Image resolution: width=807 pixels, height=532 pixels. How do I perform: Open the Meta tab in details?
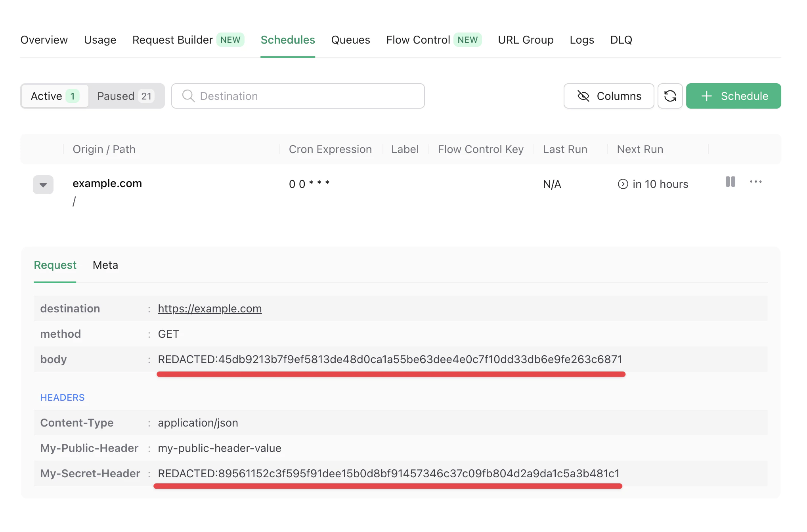[105, 265]
